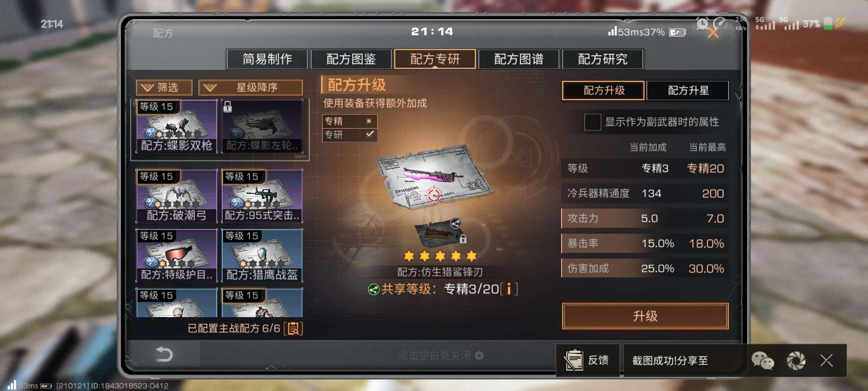Open shared level info icon

click(x=509, y=289)
